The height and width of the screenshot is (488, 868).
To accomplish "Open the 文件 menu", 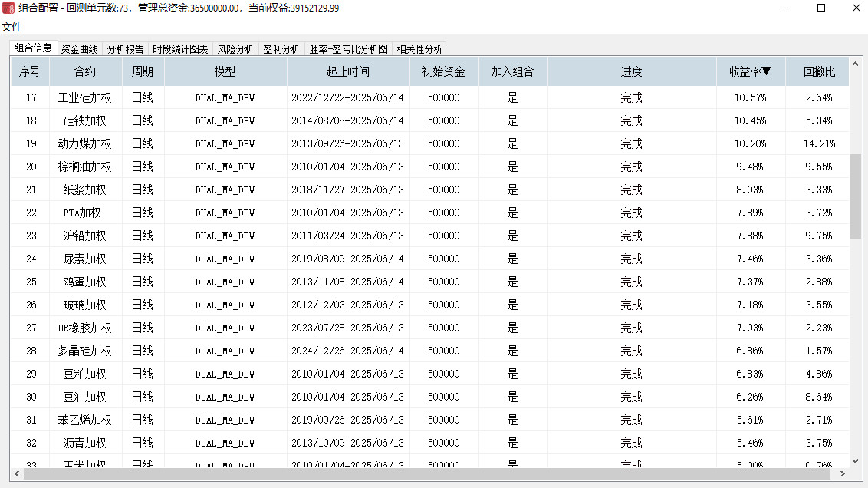I will click(12, 27).
